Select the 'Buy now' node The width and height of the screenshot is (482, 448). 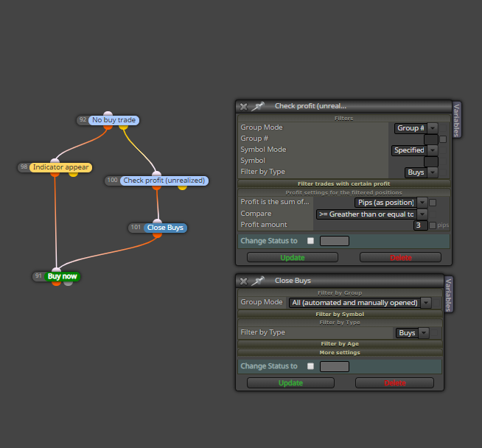pyautogui.click(x=62, y=276)
